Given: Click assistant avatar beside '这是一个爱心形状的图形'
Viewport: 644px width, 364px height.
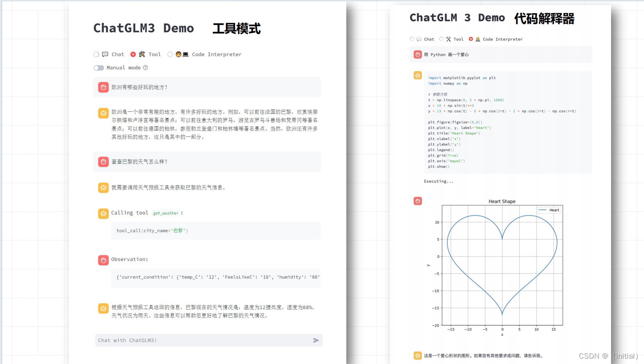Looking at the screenshot, I should click(x=418, y=355).
